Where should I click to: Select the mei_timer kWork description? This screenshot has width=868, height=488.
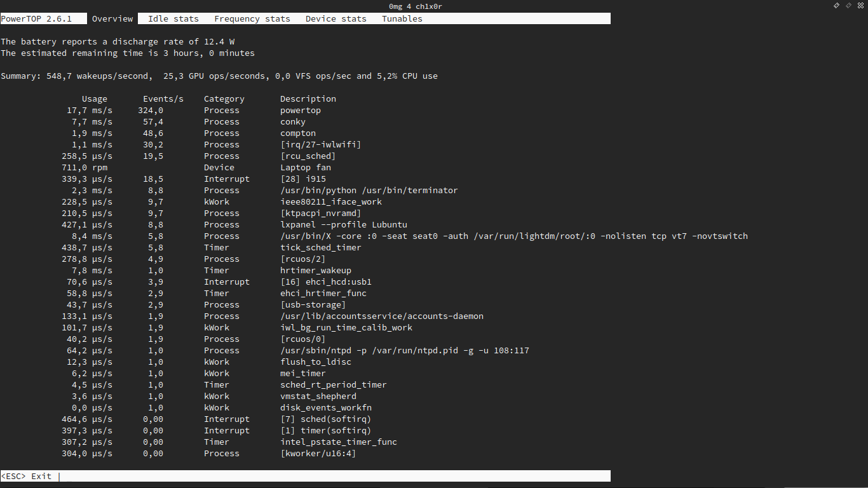click(x=303, y=373)
